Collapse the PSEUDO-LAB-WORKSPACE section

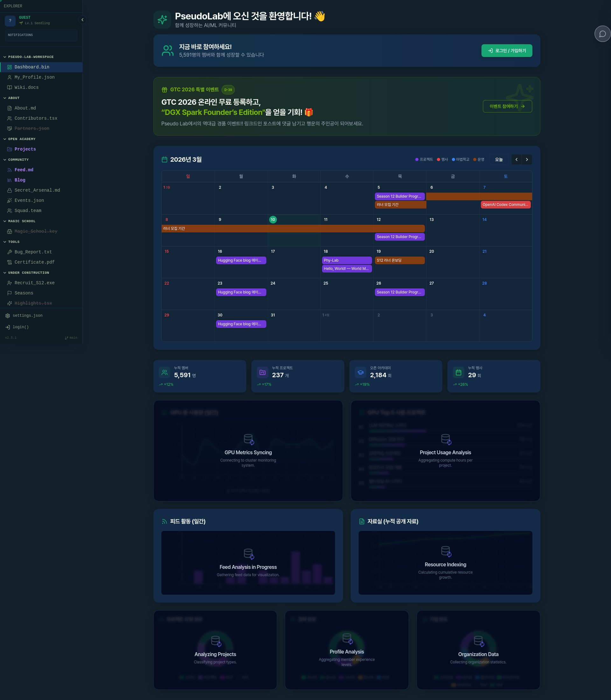(x=30, y=57)
